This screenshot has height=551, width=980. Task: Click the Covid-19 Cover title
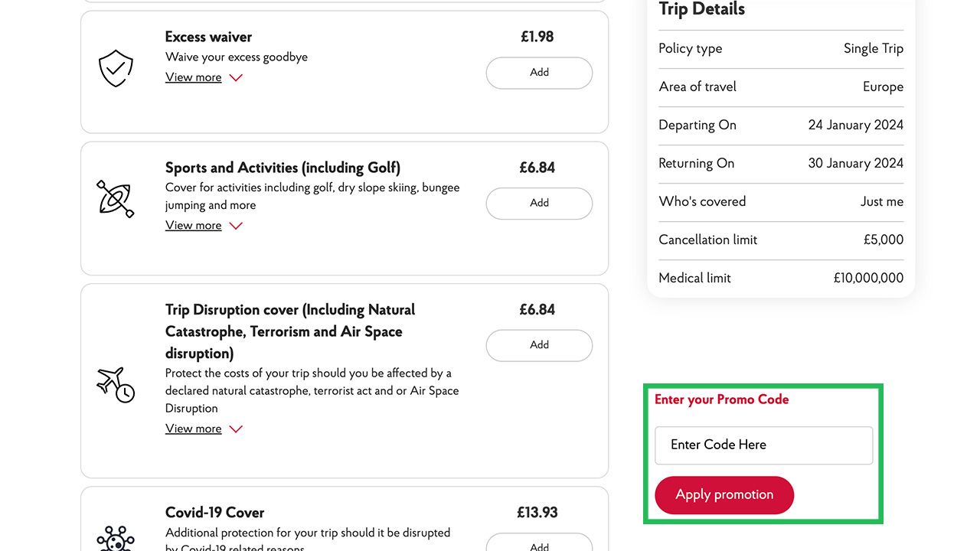214,512
